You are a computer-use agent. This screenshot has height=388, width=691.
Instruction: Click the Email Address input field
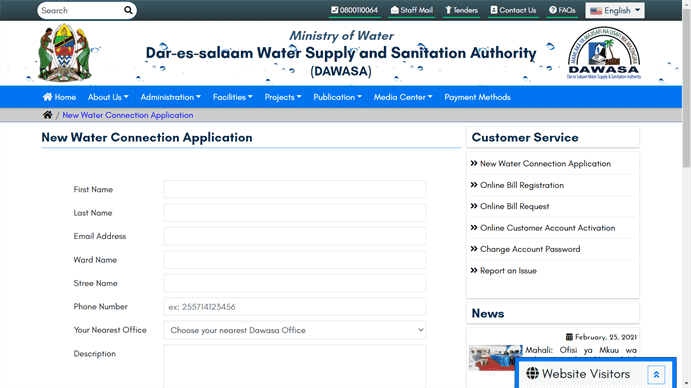pyautogui.click(x=294, y=236)
